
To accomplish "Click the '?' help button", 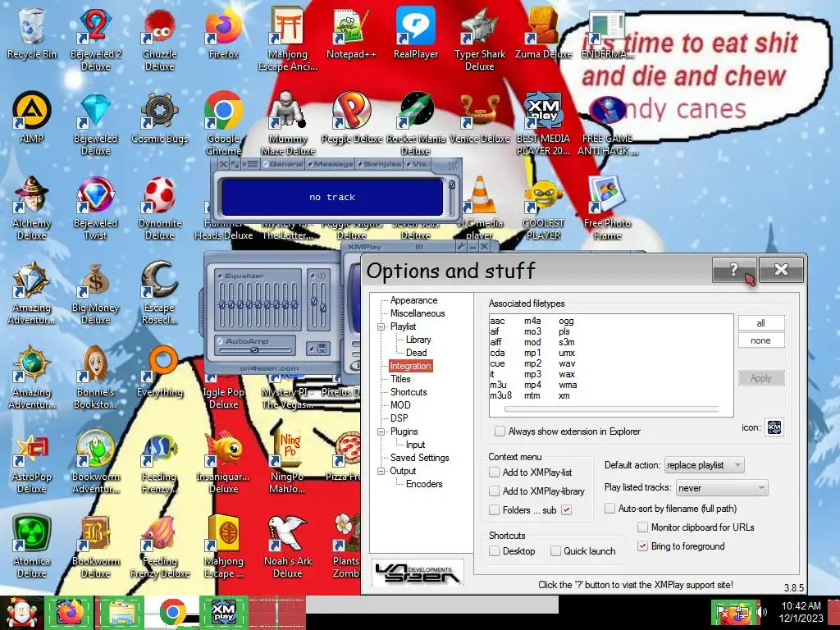I will 734,269.
